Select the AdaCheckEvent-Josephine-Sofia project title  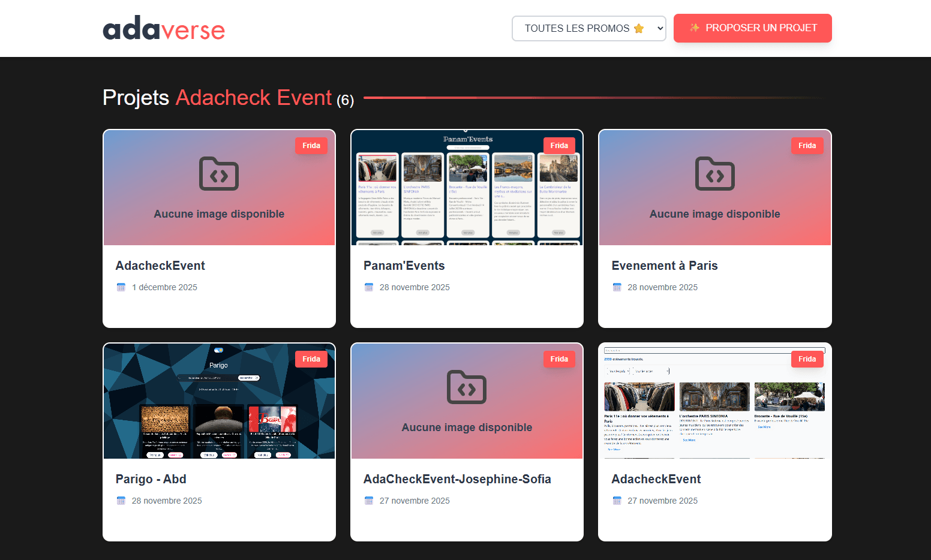(457, 479)
